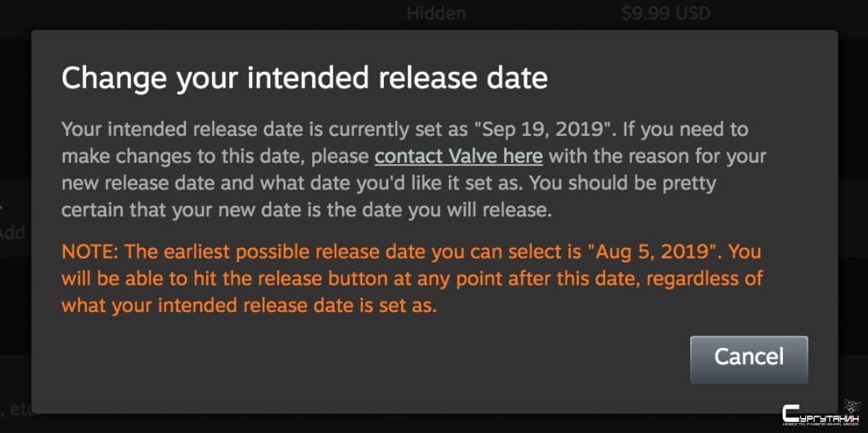This screenshot has width=868, height=433.
Task: Click the orange 'NOTE:' warning label
Action: [x=90, y=252]
